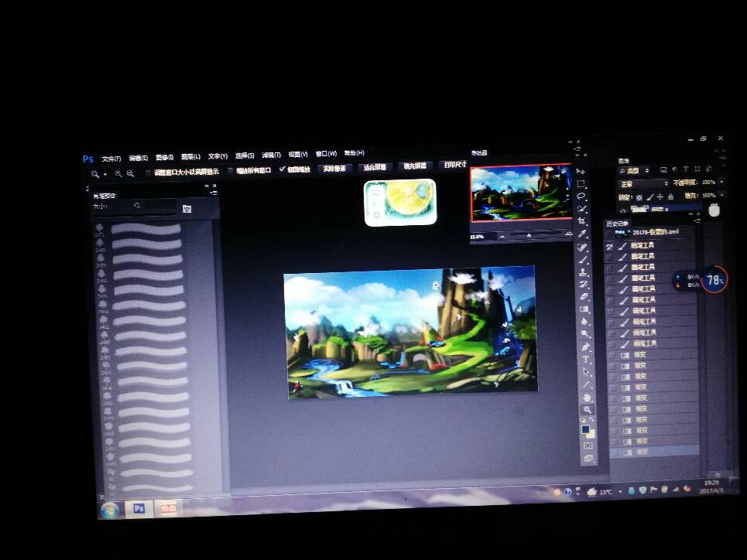The image size is (747, 560).
Task: Click the Lock all padlock icon
Action: point(670,196)
